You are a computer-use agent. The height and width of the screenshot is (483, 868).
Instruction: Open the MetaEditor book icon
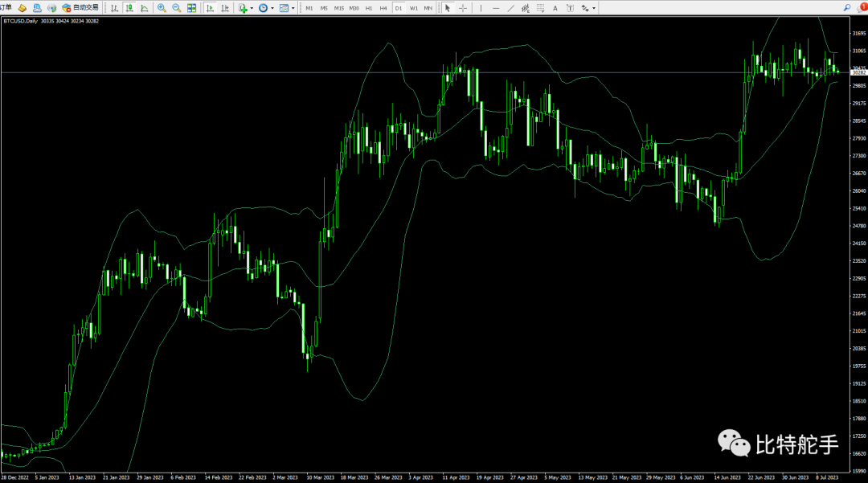(23, 8)
